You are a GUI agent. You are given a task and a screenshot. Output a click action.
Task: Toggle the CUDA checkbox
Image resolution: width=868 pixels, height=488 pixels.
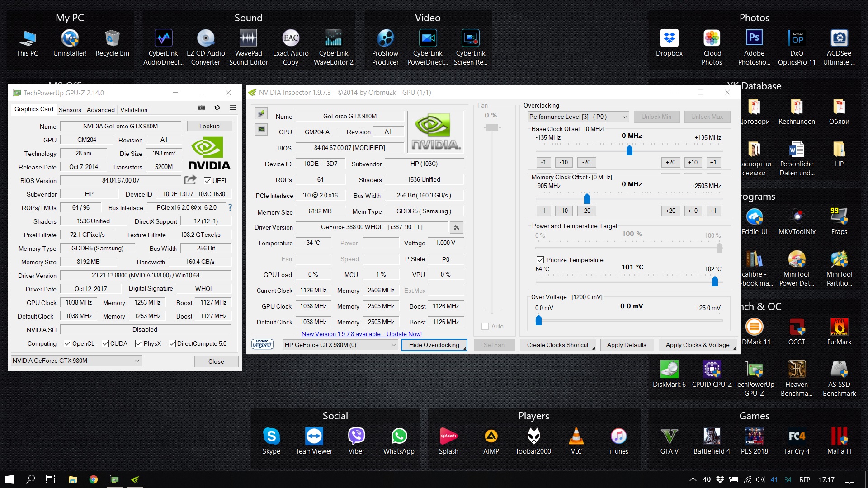coord(105,343)
